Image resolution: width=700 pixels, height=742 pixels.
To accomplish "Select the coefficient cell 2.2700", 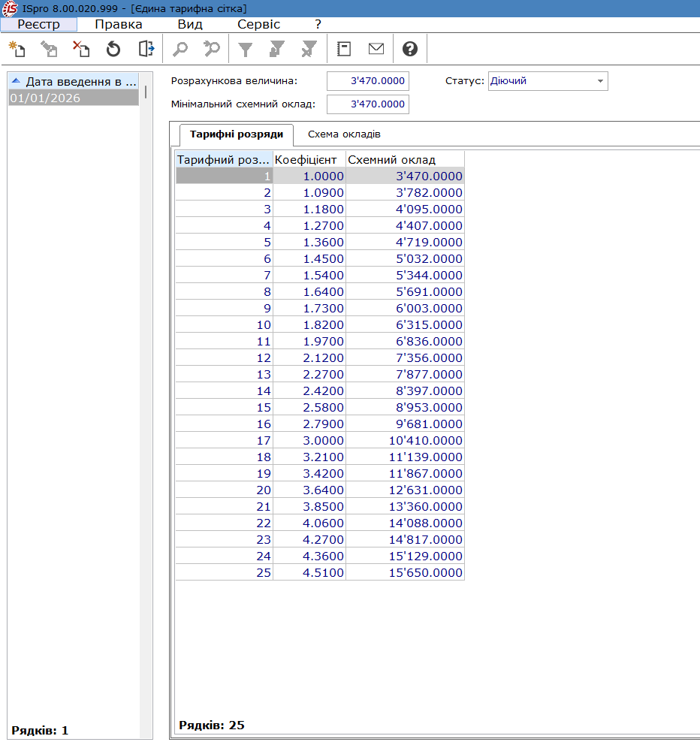I will 309,374.
